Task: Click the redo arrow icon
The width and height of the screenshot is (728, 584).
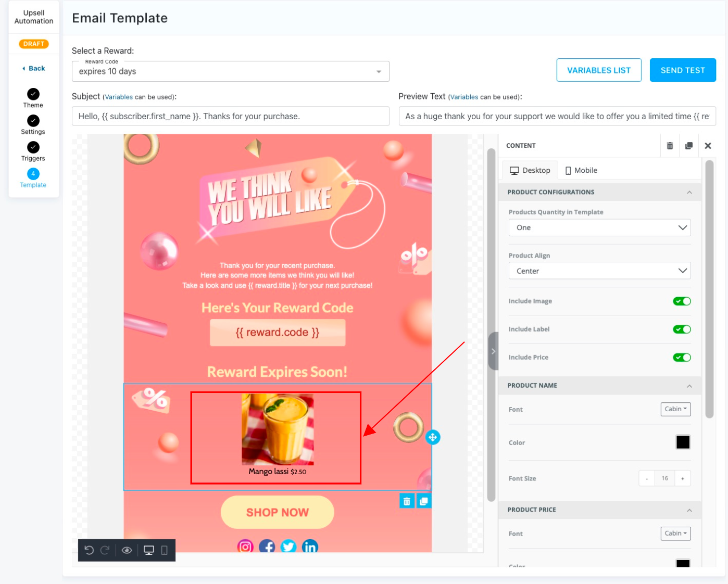Action: (105, 550)
